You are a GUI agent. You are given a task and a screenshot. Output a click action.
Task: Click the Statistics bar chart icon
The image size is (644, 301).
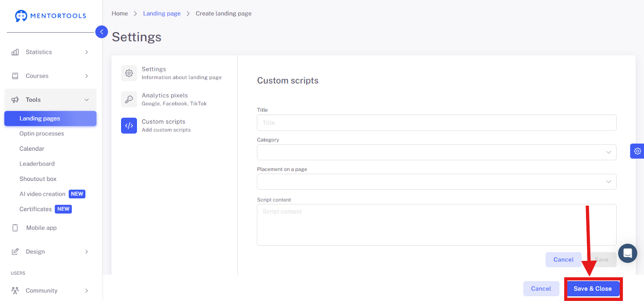tap(15, 52)
